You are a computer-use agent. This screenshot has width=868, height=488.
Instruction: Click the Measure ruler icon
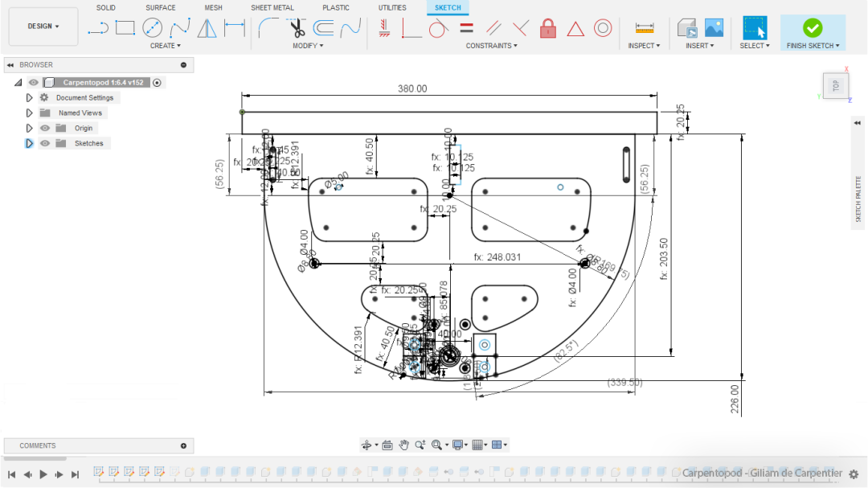(644, 29)
